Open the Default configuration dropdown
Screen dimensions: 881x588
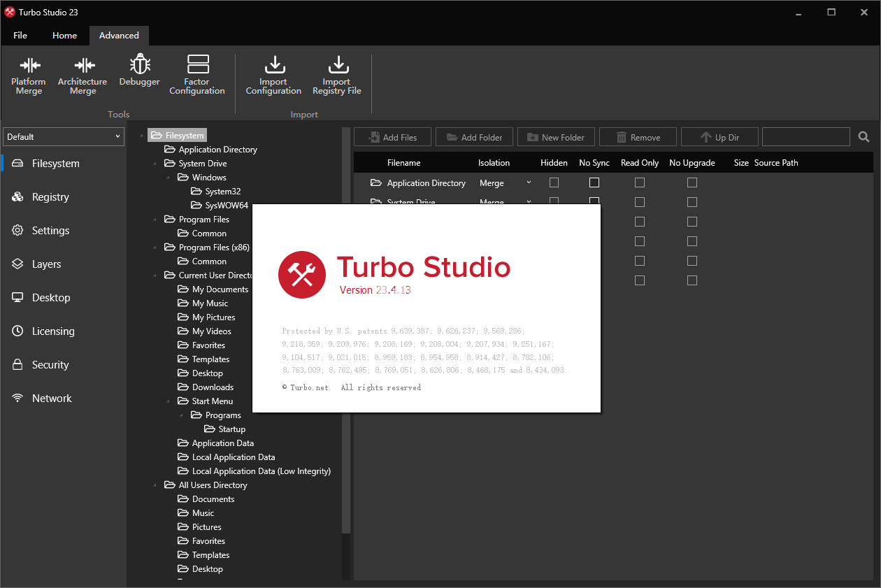64,137
